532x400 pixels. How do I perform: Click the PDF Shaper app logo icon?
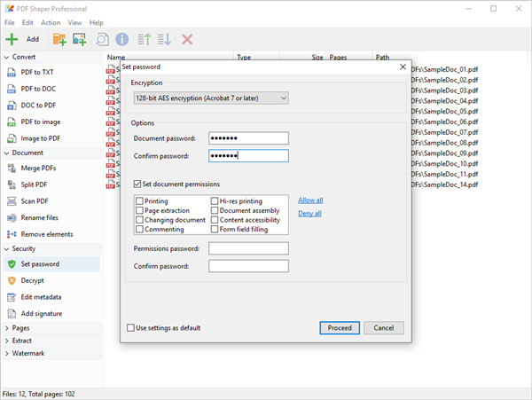click(10, 9)
